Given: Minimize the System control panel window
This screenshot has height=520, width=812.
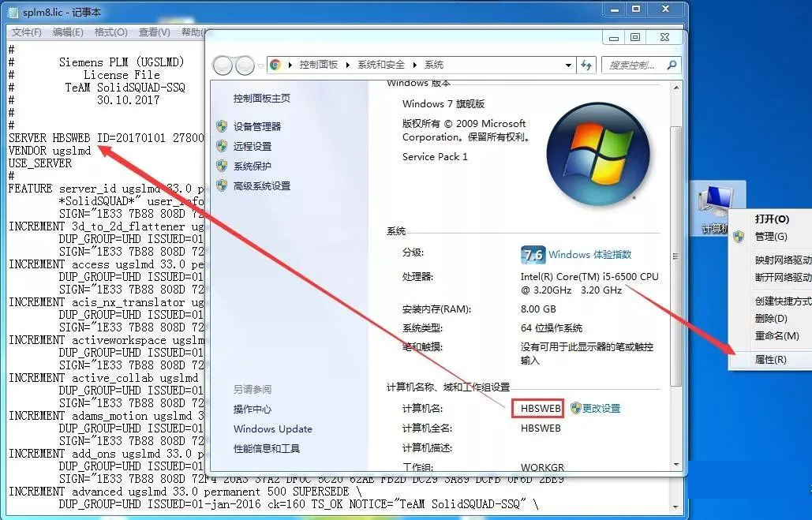Looking at the screenshot, I should pyautogui.click(x=614, y=38).
